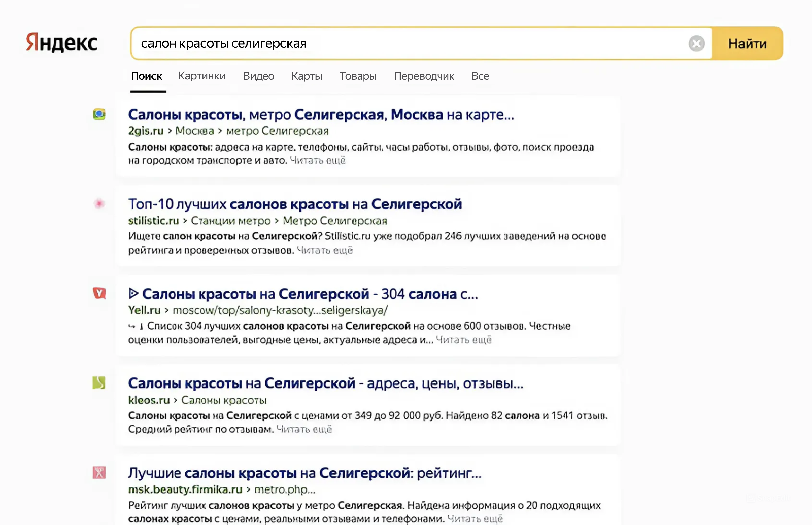Click in the search input field
Screen dimensions: 812x525
point(409,44)
